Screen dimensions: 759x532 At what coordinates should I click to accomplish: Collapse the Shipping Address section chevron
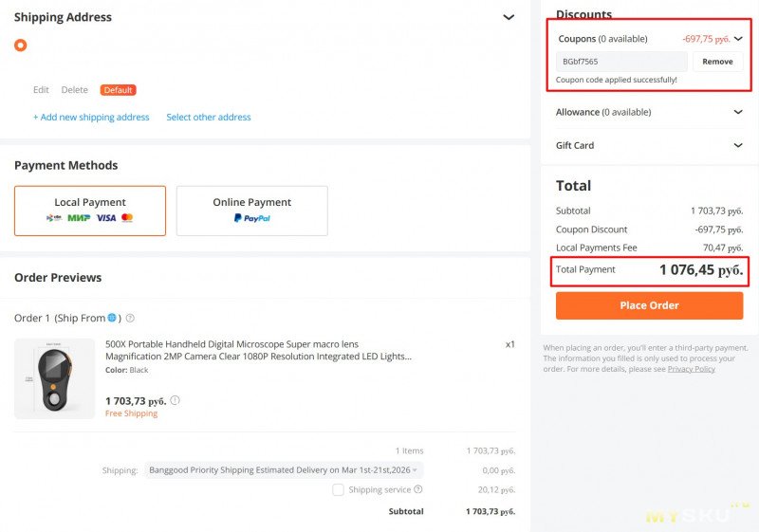[x=509, y=17]
